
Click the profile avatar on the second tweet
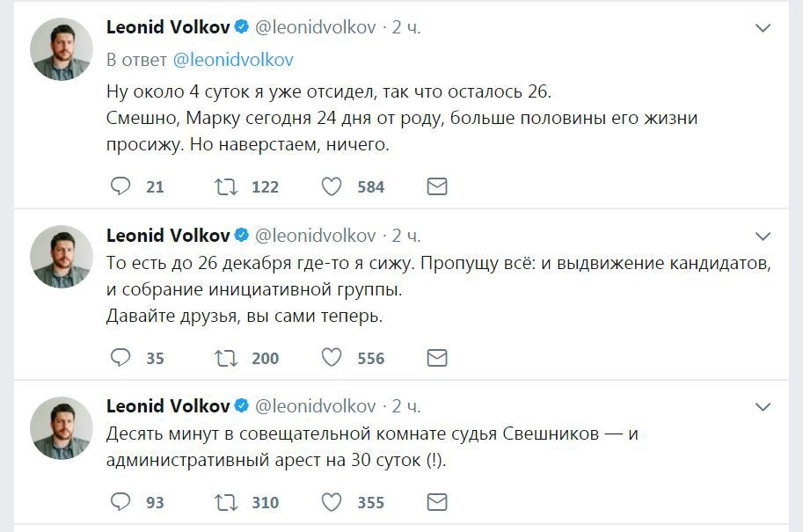(x=62, y=256)
